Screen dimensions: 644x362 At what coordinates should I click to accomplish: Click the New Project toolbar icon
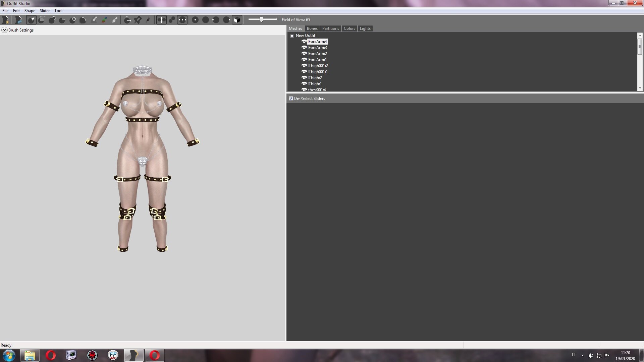click(6, 20)
